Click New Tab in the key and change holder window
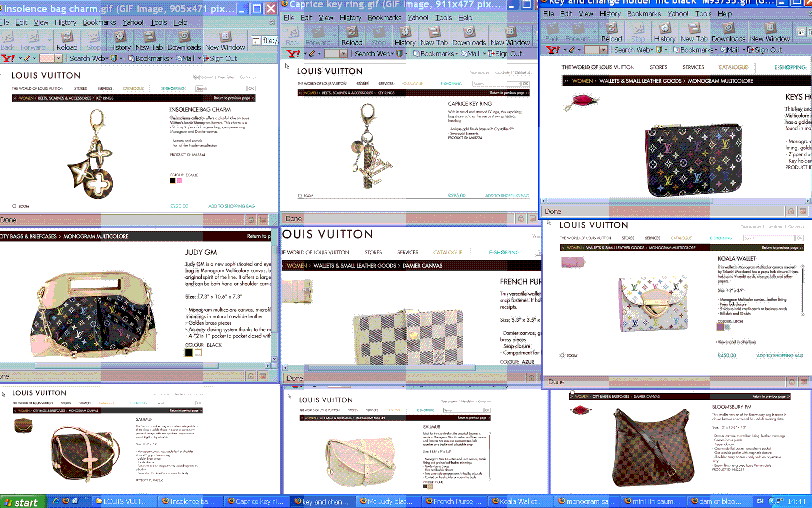812x508 pixels. [694, 32]
